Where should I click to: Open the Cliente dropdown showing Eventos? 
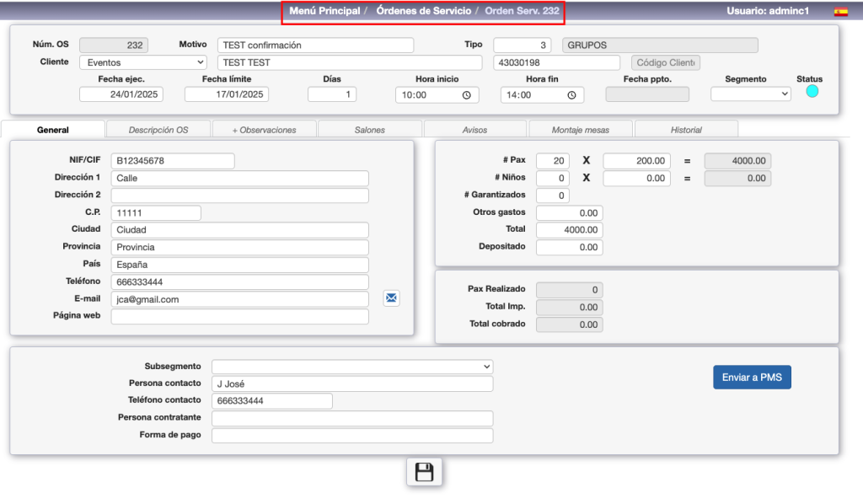[x=143, y=62]
